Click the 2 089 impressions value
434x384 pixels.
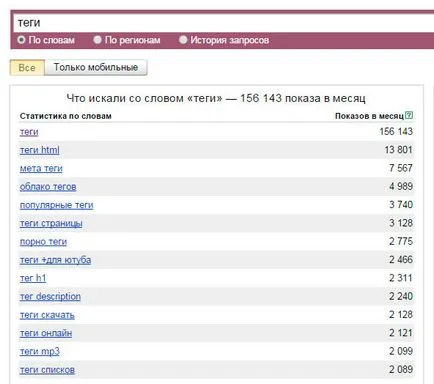[401, 370]
